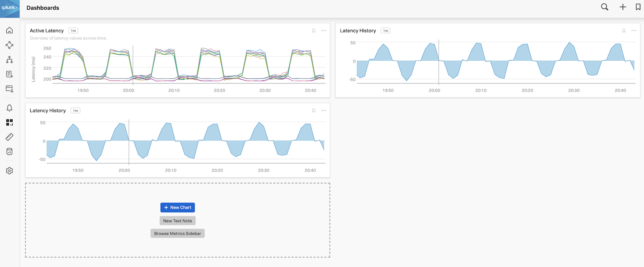Open the Metric Finder ruler icon

coord(10,137)
